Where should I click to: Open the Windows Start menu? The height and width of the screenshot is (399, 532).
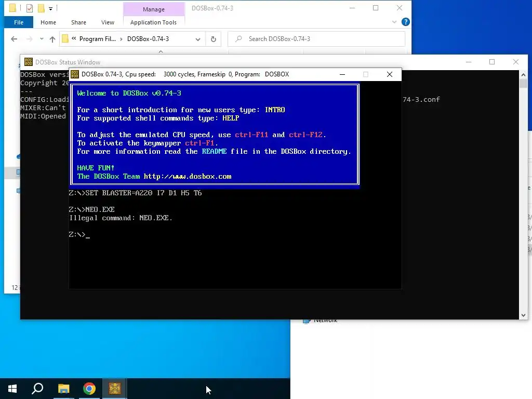point(12,389)
